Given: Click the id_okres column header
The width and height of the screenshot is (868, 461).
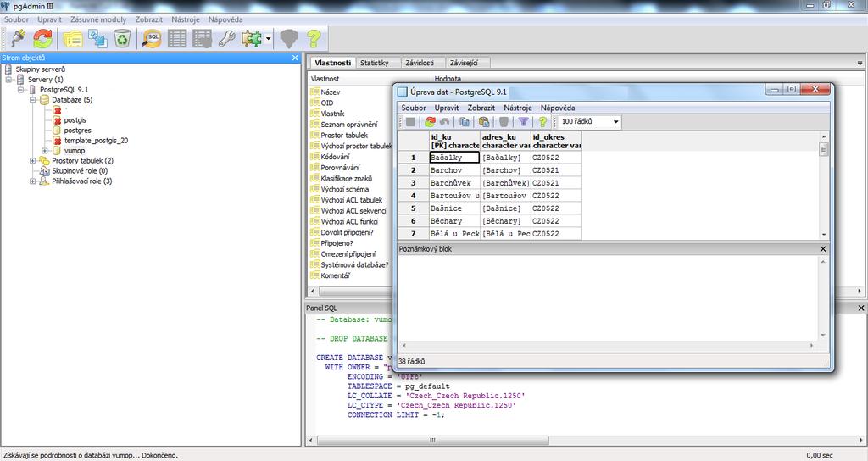Looking at the screenshot, I should click(x=556, y=142).
